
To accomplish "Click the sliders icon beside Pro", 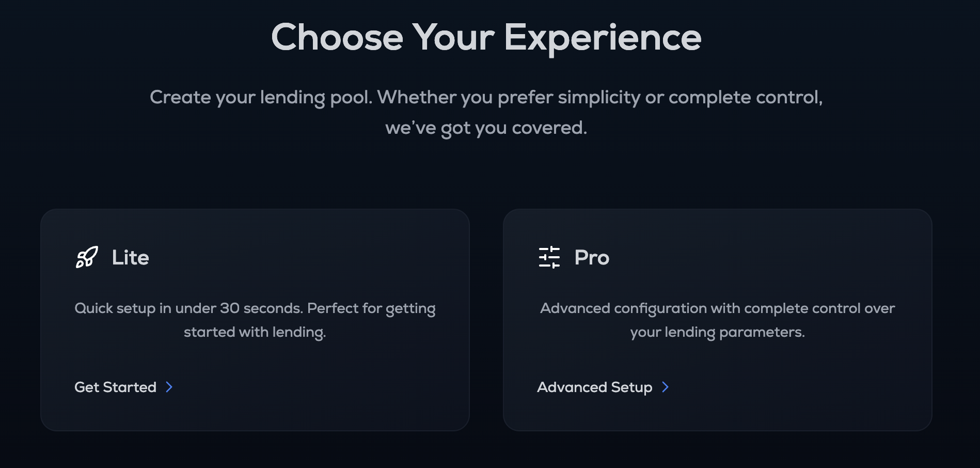I will 549,257.
